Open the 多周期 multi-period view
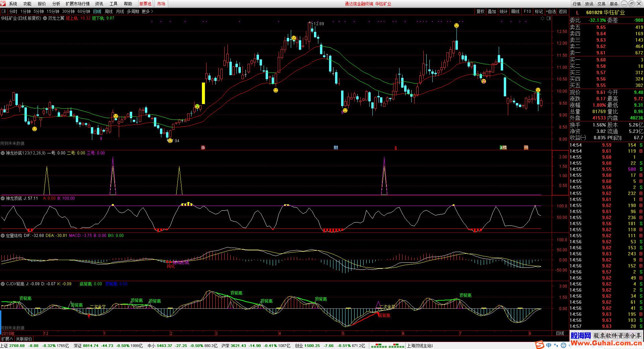Viewport: 644px width, 349px height. 133,11
